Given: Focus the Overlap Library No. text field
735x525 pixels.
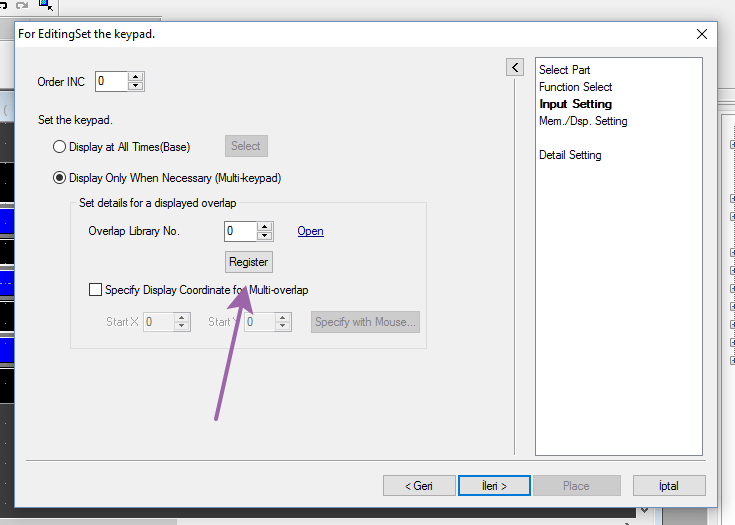Looking at the screenshot, I should (240, 231).
